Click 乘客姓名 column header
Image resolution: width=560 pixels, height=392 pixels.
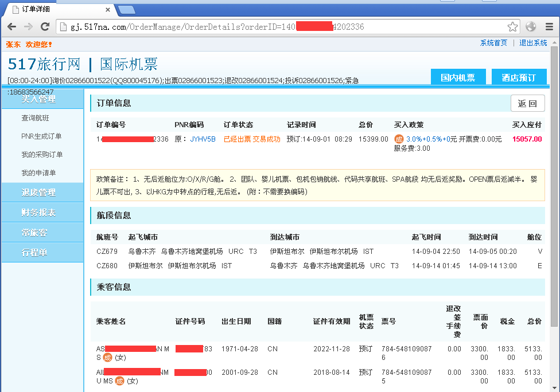point(111,322)
